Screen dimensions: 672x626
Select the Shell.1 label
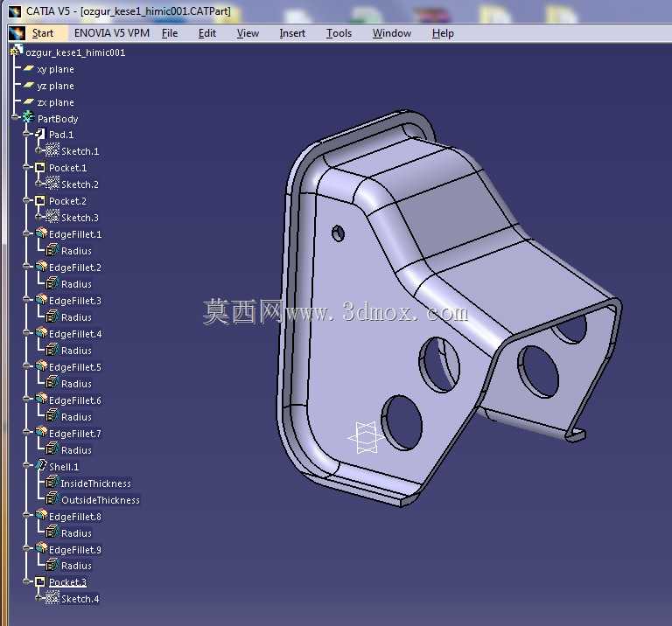click(x=64, y=467)
